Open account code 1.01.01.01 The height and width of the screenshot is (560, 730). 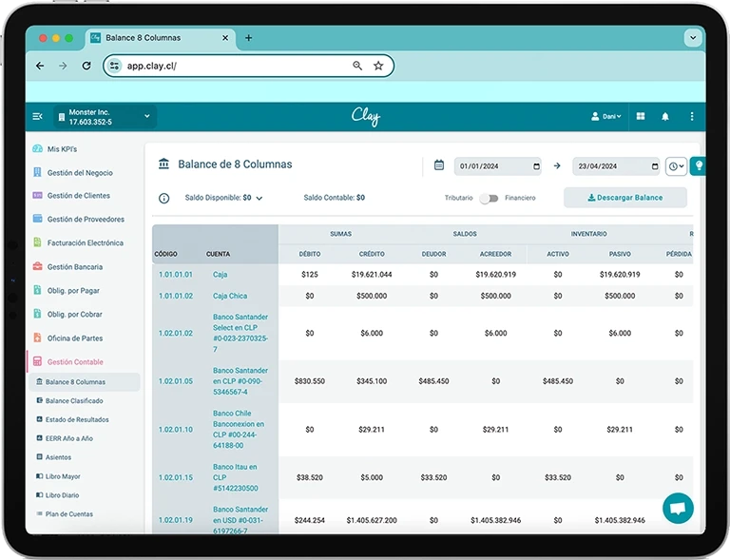click(x=176, y=275)
